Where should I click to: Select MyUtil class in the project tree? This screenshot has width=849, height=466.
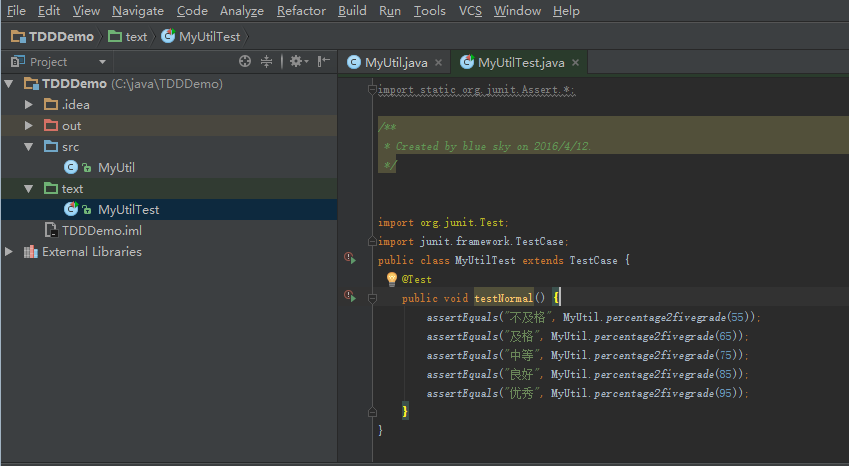coord(169,168)
